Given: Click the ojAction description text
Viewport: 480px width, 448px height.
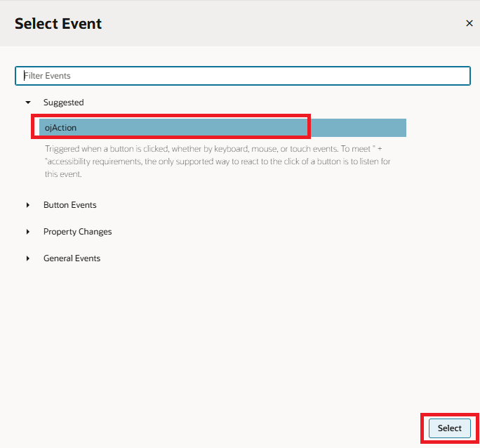Looking at the screenshot, I should click(218, 162).
